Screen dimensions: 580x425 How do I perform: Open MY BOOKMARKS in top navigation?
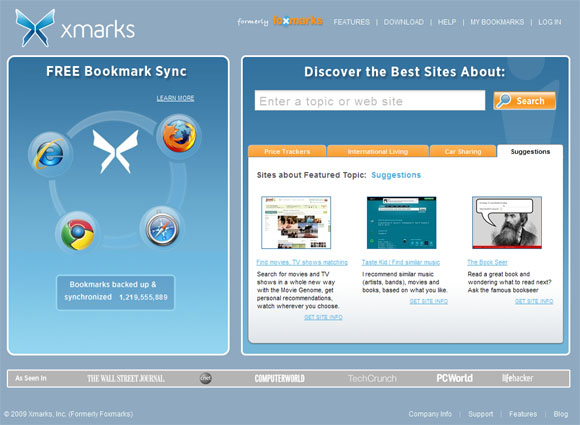coord(497,22)
